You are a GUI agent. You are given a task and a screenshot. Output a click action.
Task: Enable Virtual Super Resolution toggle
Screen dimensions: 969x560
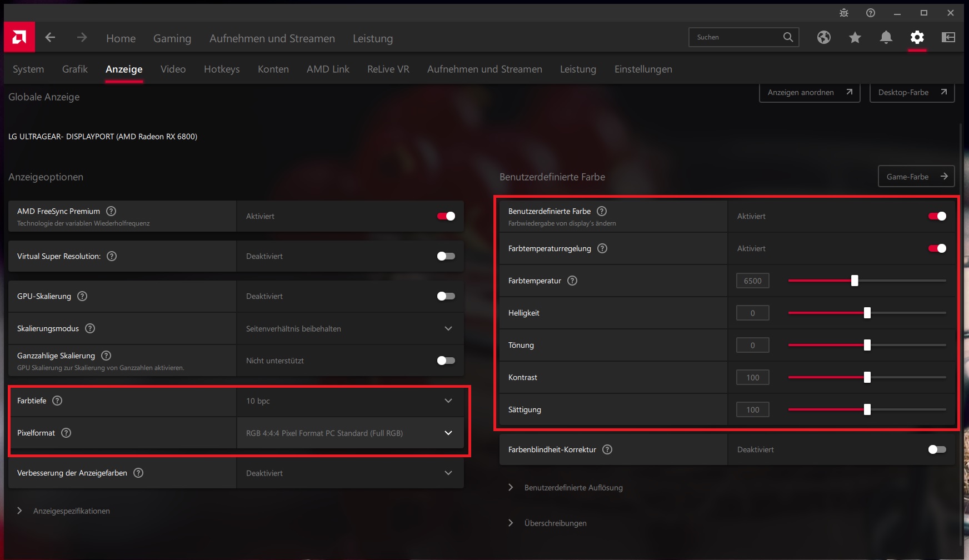tap(446, 256)
